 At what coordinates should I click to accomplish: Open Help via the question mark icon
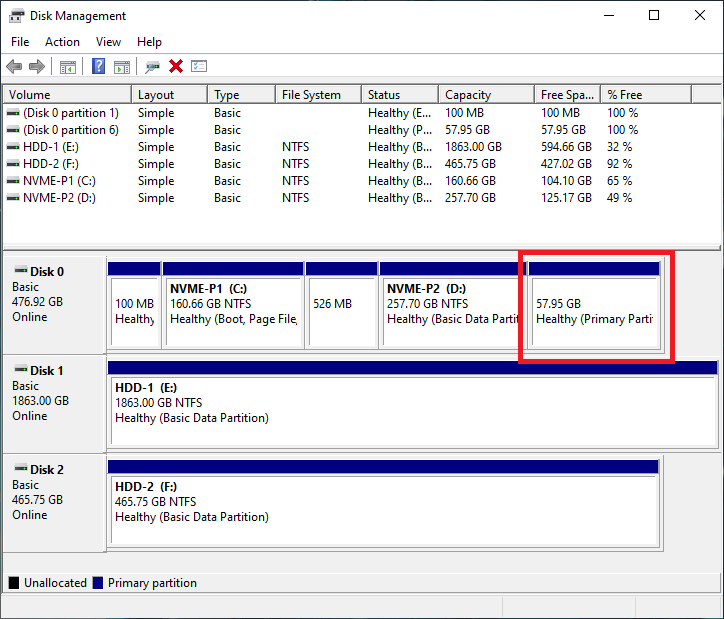[x=98, y=66]
